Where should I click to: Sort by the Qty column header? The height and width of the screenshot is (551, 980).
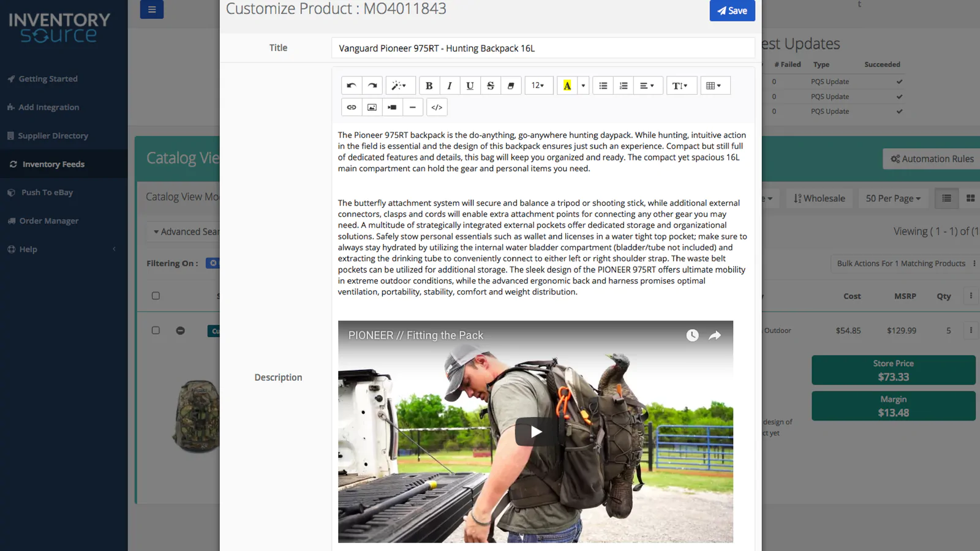tap(944, 296)
